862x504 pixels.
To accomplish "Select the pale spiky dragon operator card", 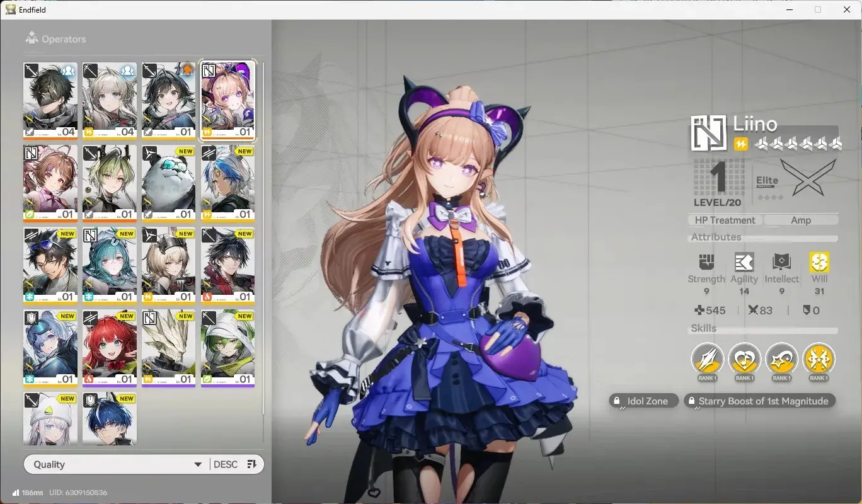I will [x=169, y=348].
